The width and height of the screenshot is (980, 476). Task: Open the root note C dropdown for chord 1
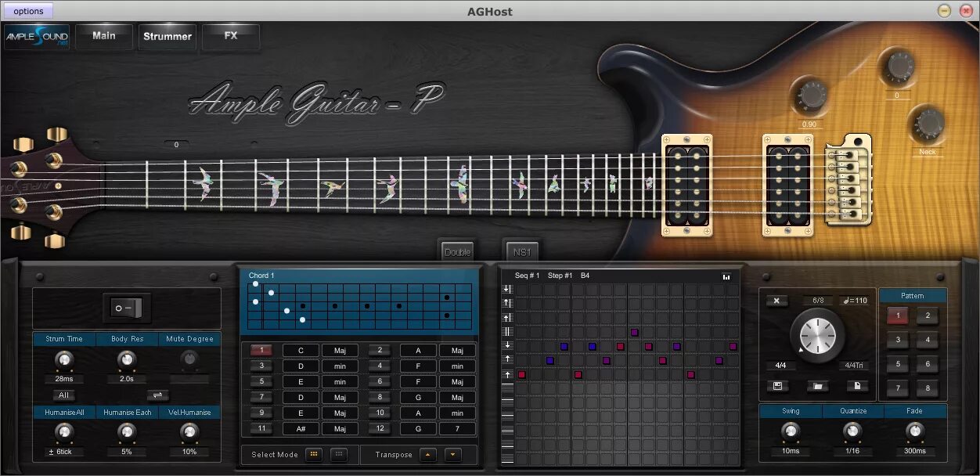tap(301, 351)
